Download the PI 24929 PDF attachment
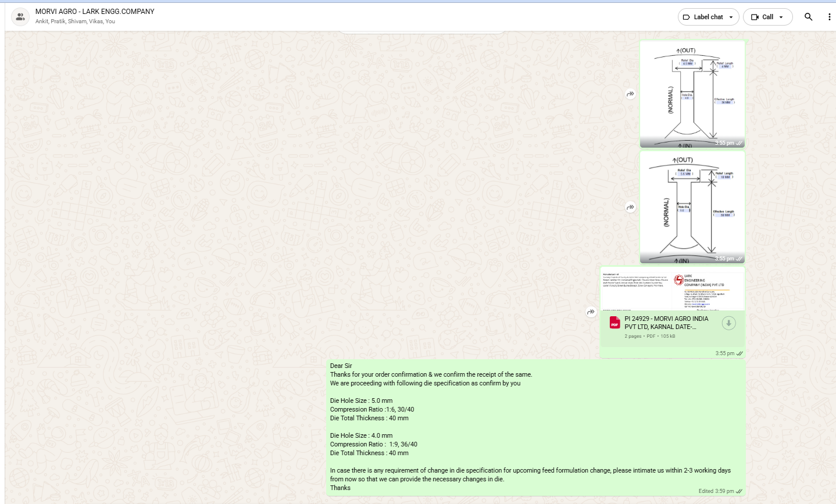The width and height of the screenshot is (836, 504). (x=728, y=323)
